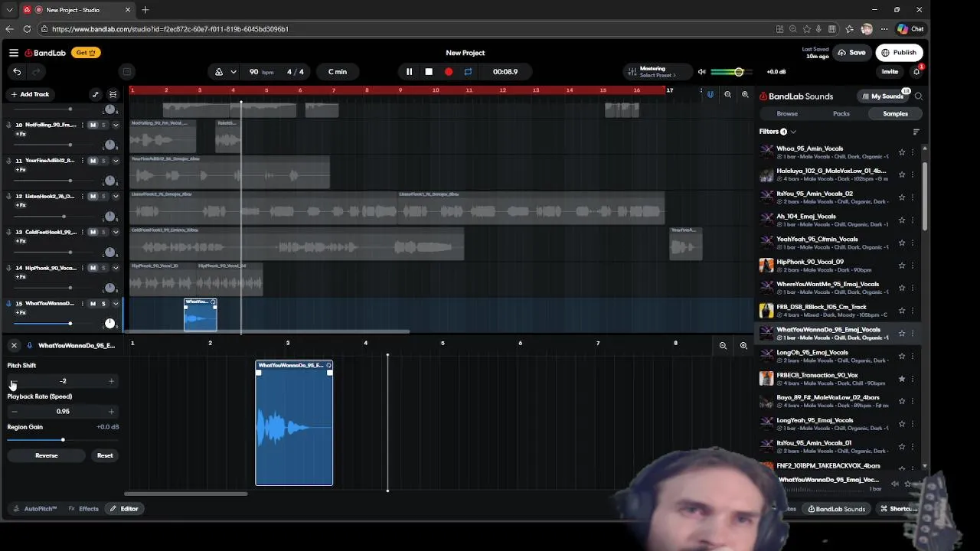Toggle snap to grid magnet

click(710, 95)
